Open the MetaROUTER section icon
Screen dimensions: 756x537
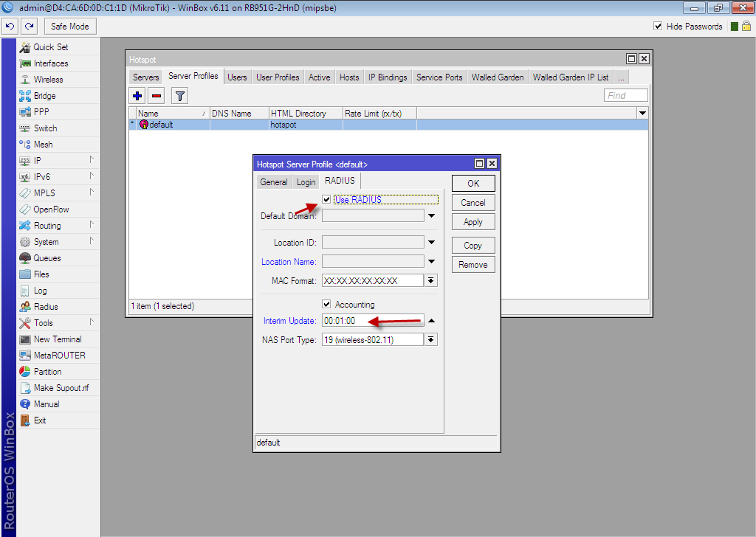click(x=25, y=356)
